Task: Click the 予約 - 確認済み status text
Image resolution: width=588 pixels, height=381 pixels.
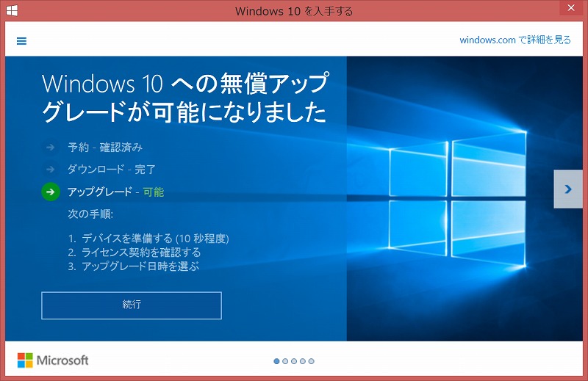Action: tap(105, 148)
